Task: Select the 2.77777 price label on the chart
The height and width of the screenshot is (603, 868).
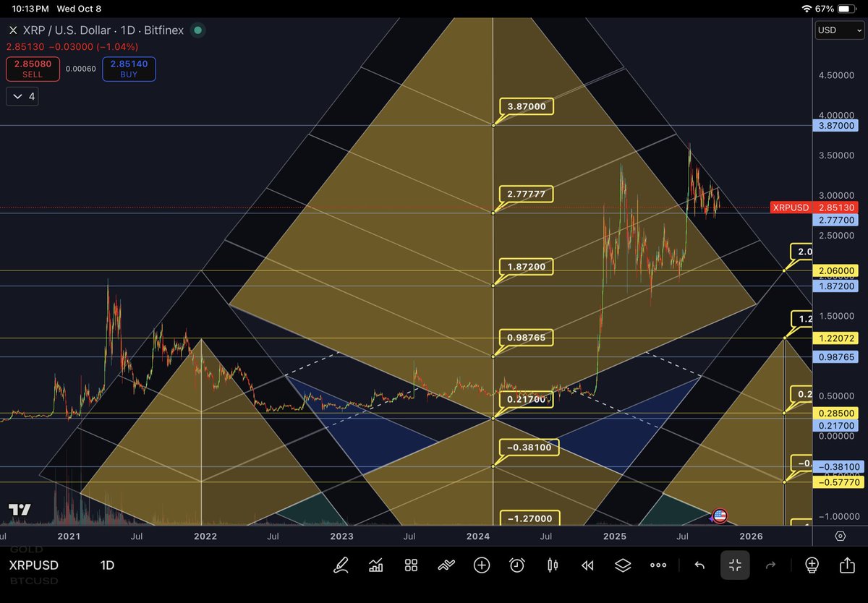Action: click(527, 194)
